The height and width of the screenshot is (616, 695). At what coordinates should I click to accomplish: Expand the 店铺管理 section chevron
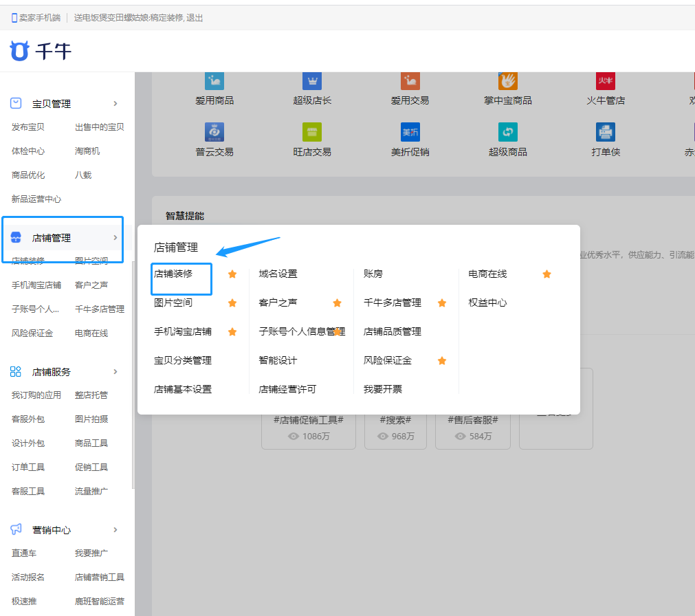click(115, 238)
